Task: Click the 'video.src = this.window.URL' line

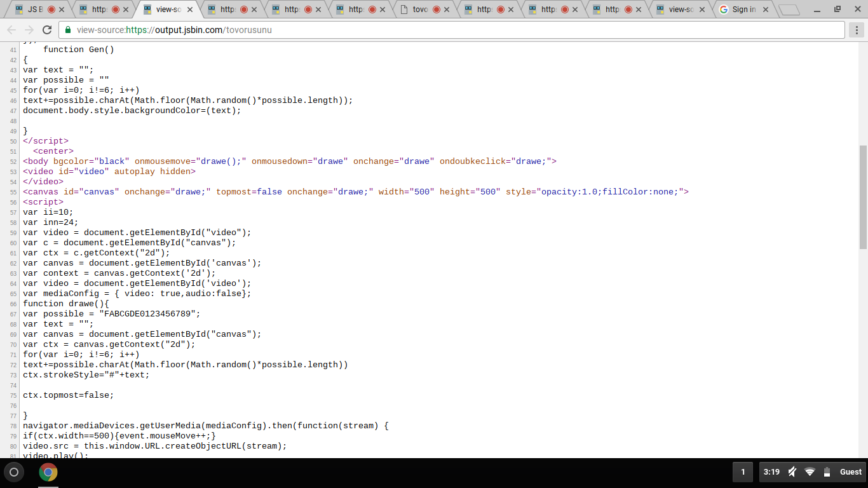Action: [155, 446]
